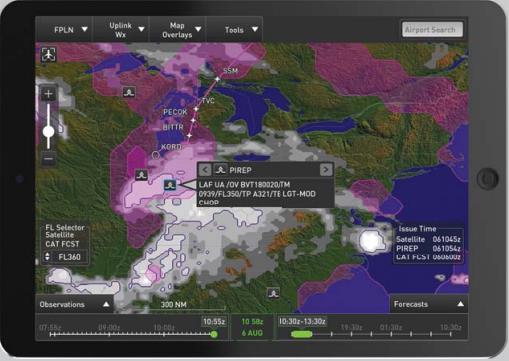Center map on aircraft icon
The height and width of the screenshot is (361, 509).
(49, 54)
